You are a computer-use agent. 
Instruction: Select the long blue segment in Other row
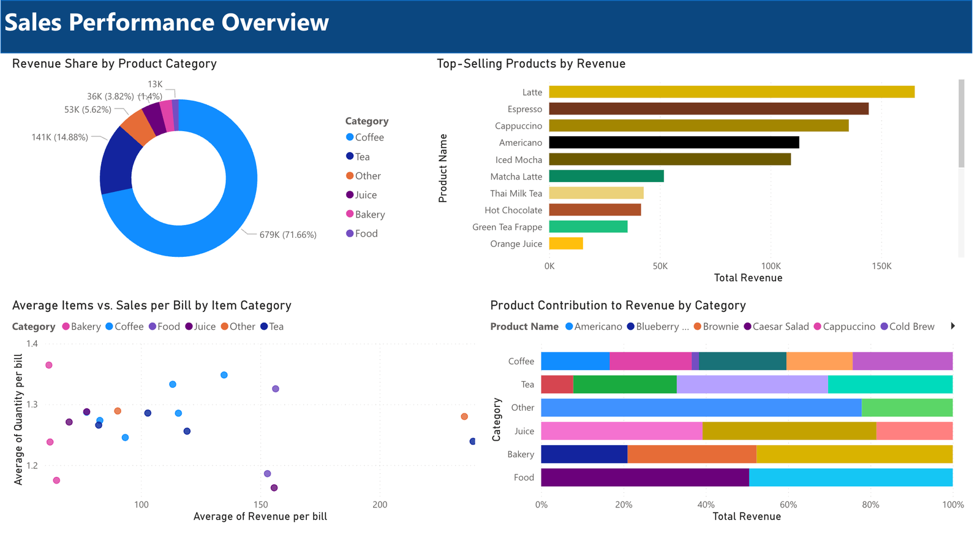(701, 408)
